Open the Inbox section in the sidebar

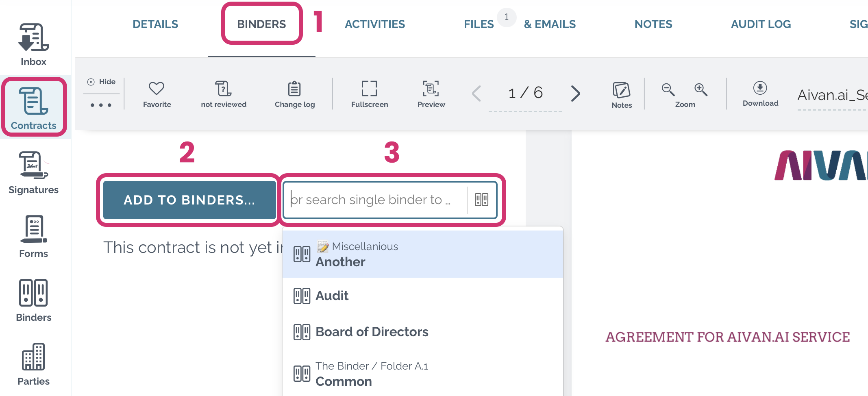[33, 44]
